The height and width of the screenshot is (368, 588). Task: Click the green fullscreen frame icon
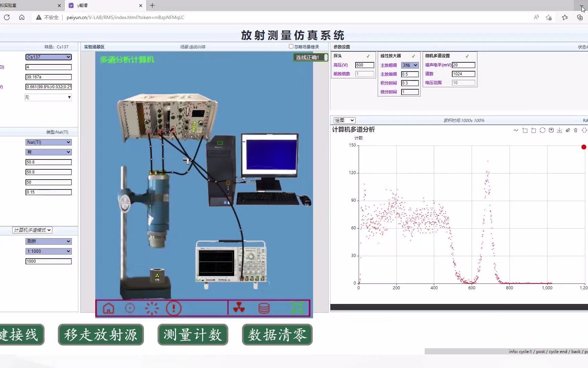click(x=297, y=308)
